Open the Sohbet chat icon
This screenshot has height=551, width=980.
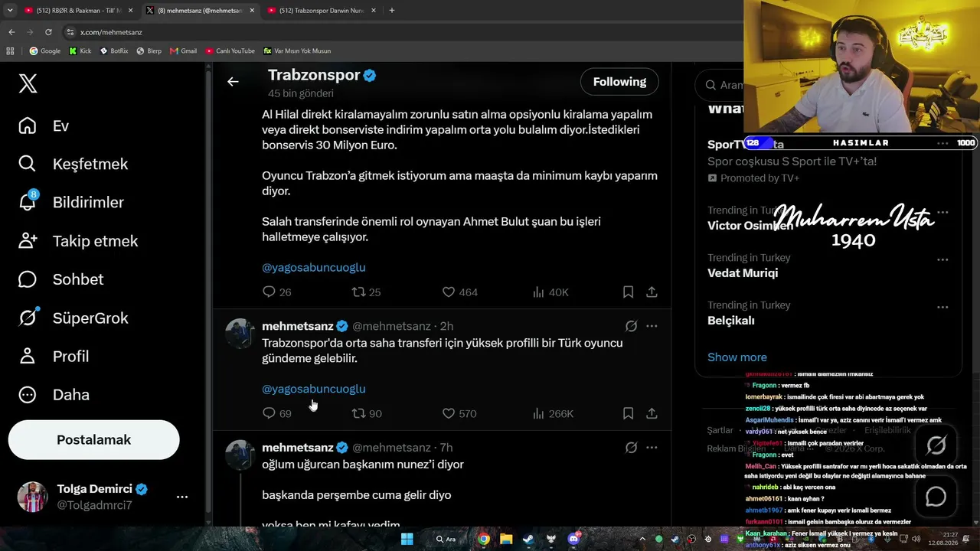click(x=28, y=279)
